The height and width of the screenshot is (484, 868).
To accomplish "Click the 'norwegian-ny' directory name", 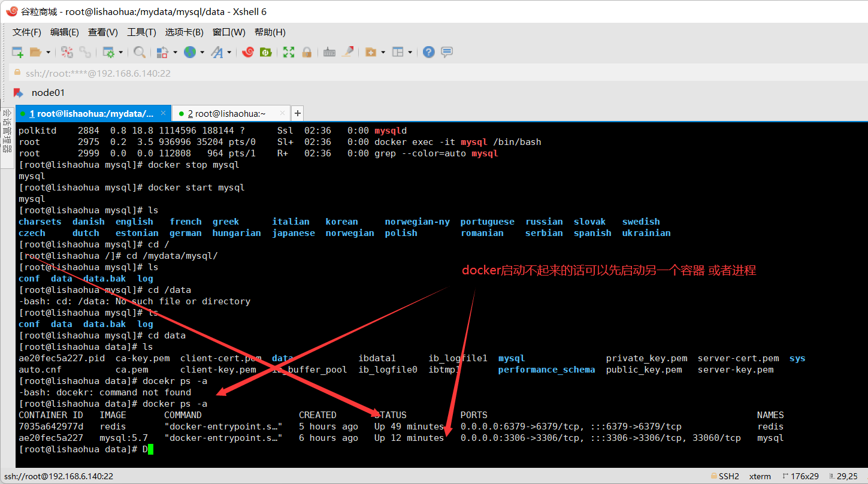I will coord(417,222).
